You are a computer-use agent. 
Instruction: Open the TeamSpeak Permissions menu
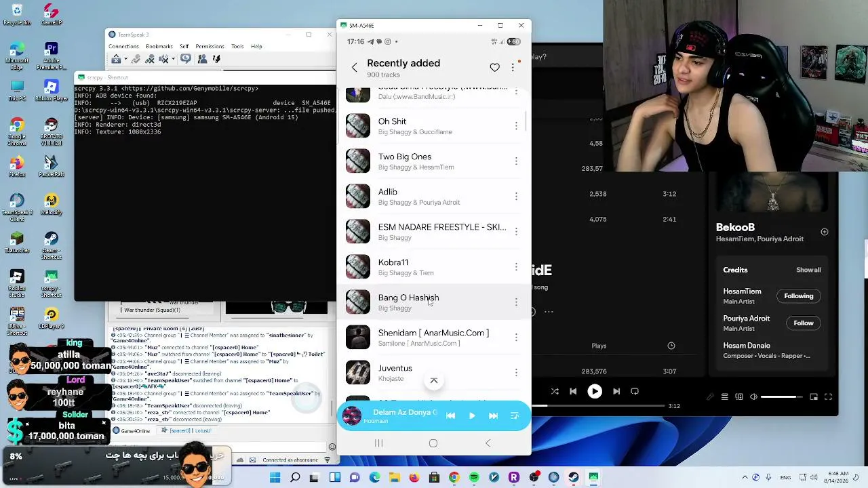coord(210,47)
